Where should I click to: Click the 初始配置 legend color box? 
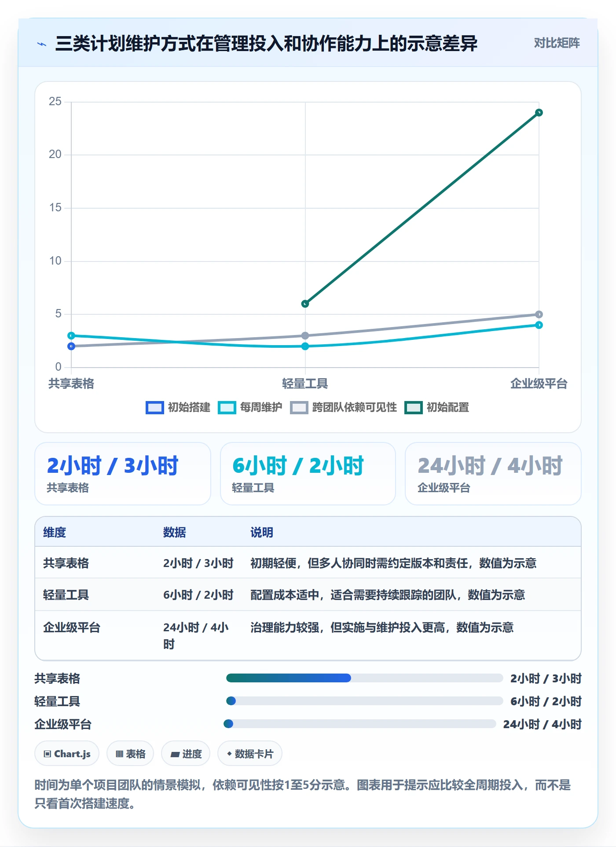[413, 408]
